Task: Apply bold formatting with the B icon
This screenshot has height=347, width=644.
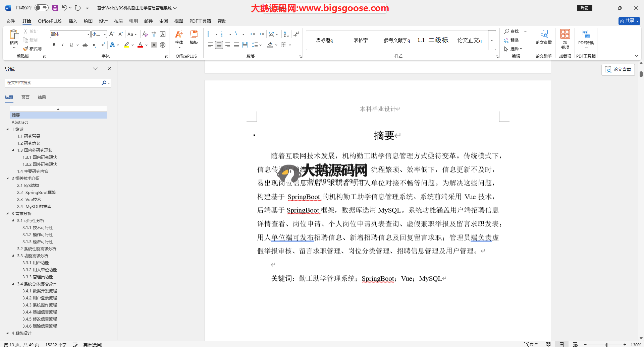Action: click(54, 45)
